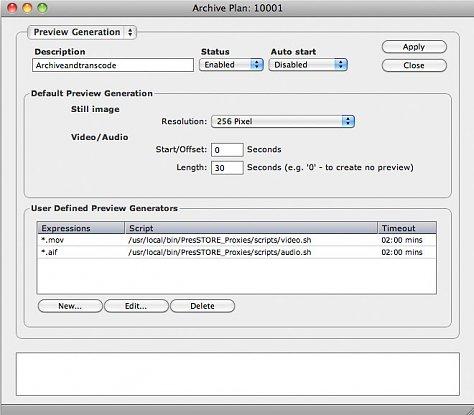Open the Preview Generation section popup
This screenshot has width=474, height=415.
tap(82, 32)
